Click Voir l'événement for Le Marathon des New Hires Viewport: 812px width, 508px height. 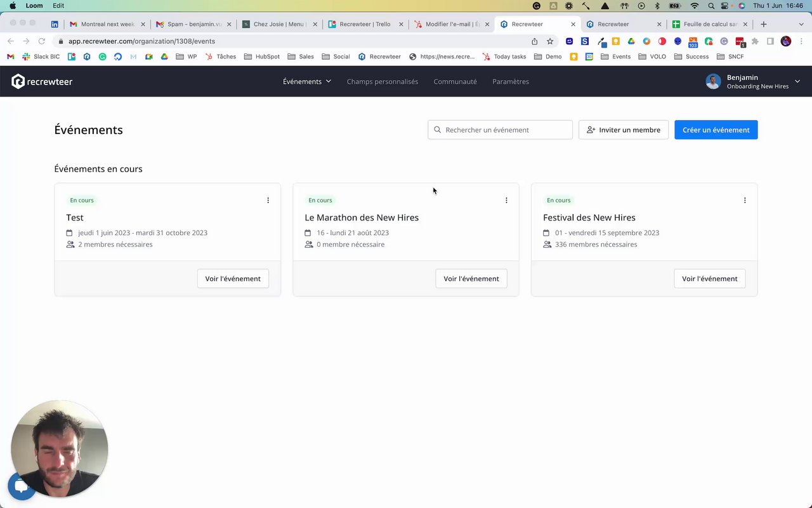coord(471,278)
